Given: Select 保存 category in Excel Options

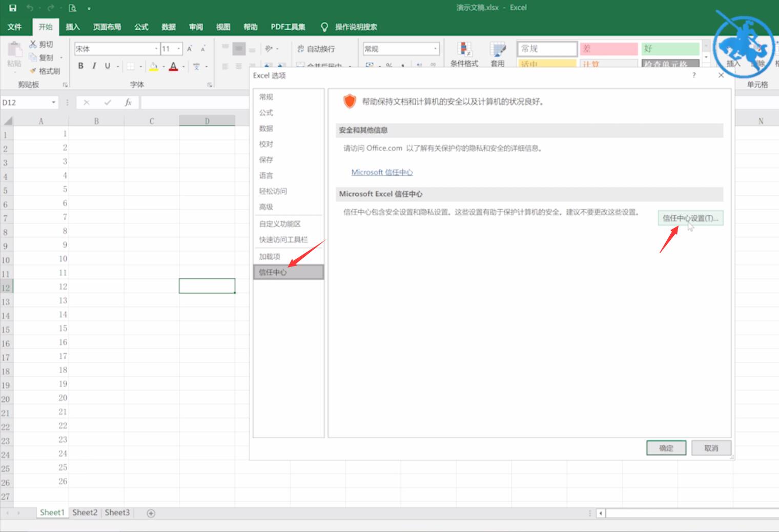Looking at the screenshot, I should tap(289, 160).
